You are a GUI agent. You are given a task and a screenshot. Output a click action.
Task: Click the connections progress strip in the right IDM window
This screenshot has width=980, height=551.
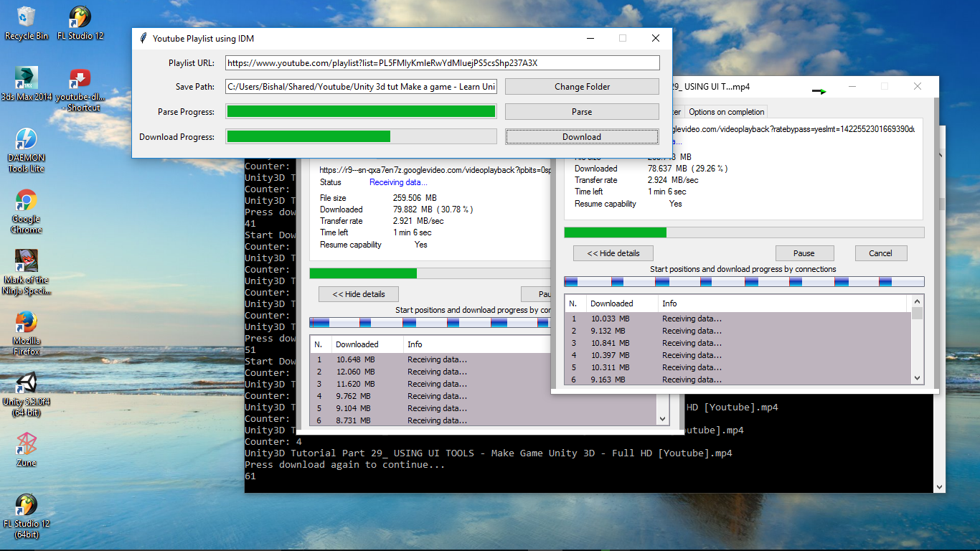(x=744, y=282)
